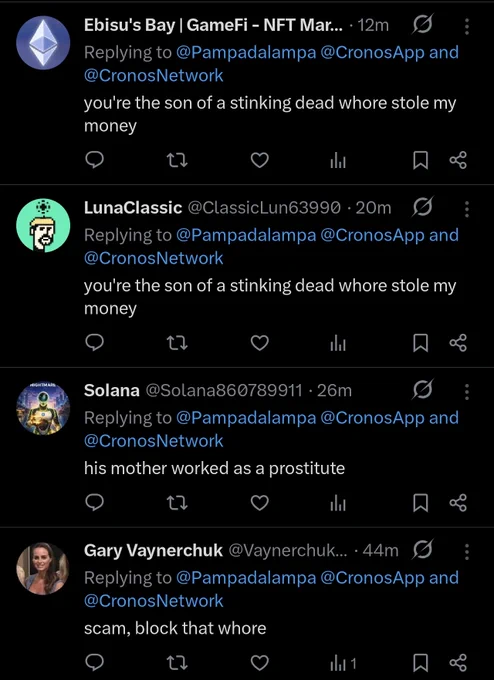Screen dimensions: 494x680
Task: Open Gary Vaynerchuk profile picture
Action: (x=43, y=569)
